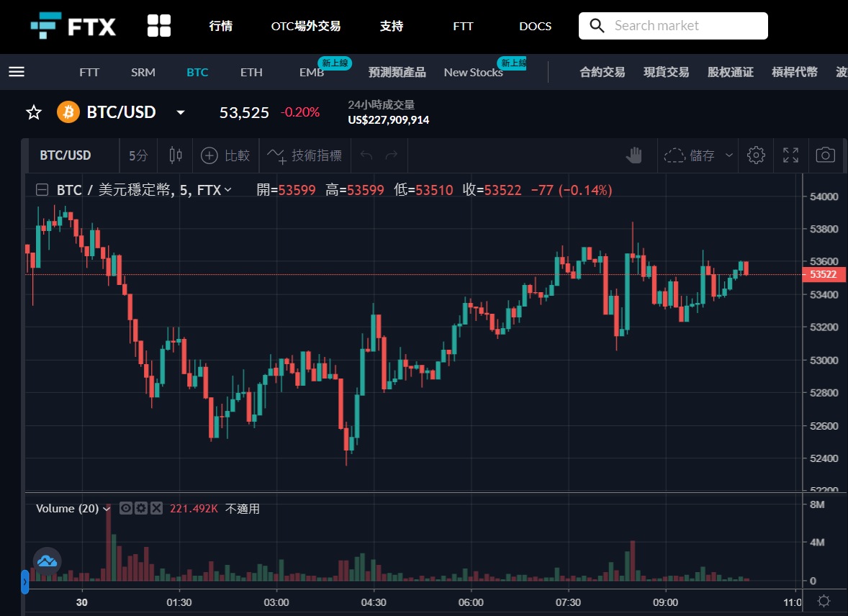Click the Search market input field
Screen dimensions: 848x616
(673, 26)
